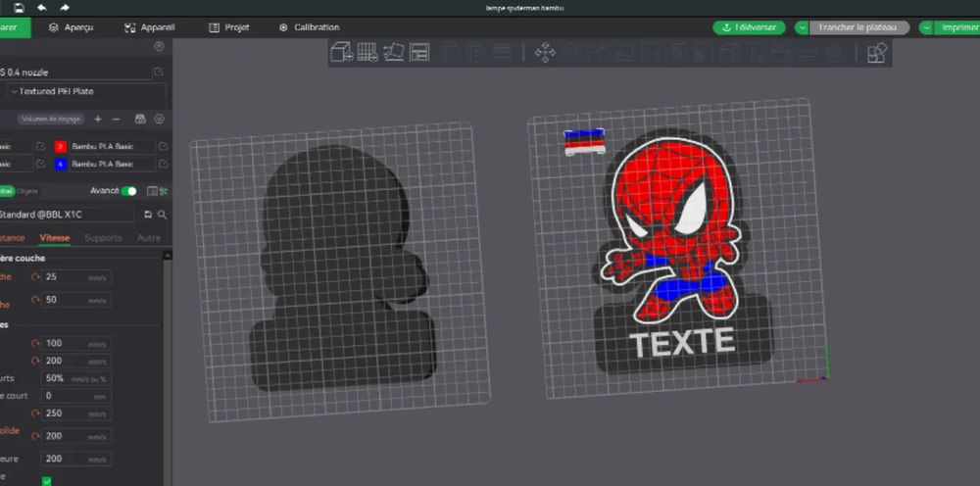Click the Imprimer button
Screen dimensions: 980x486
pos(956,27)
